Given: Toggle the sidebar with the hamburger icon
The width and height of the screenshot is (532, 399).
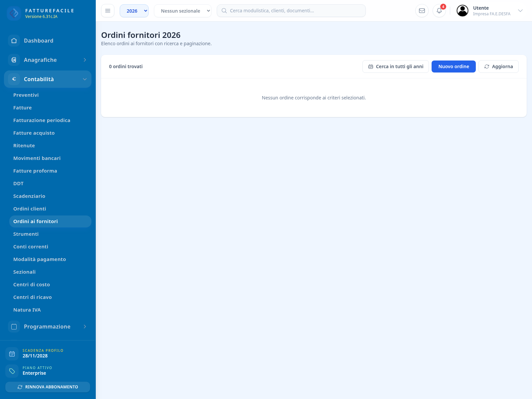Looking at the screenshot, I should pos(108,11).
